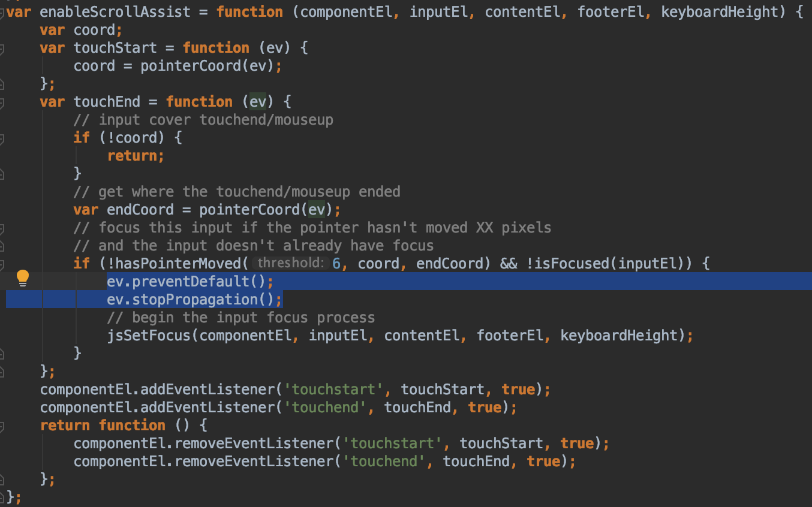812x507 pixels.
Task: Click the yellow lightbulb quick-fix icon
Action: (x=23, y=277)
